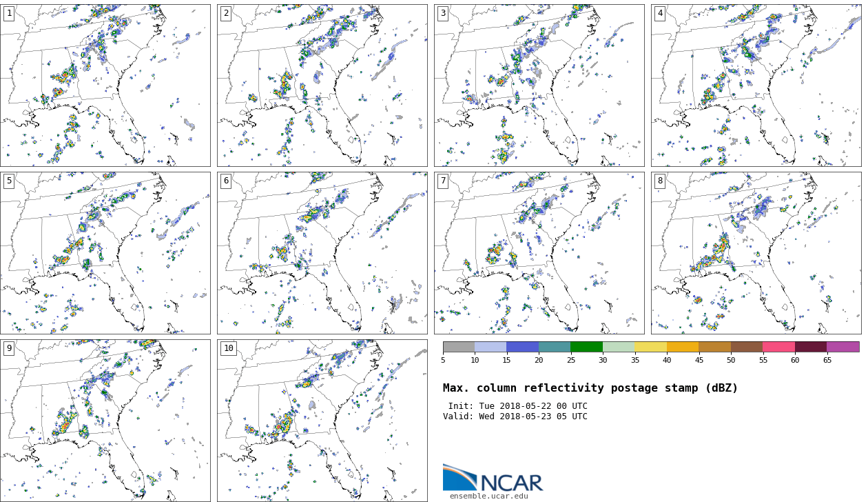Click the Valid time label text

(515, 416)
